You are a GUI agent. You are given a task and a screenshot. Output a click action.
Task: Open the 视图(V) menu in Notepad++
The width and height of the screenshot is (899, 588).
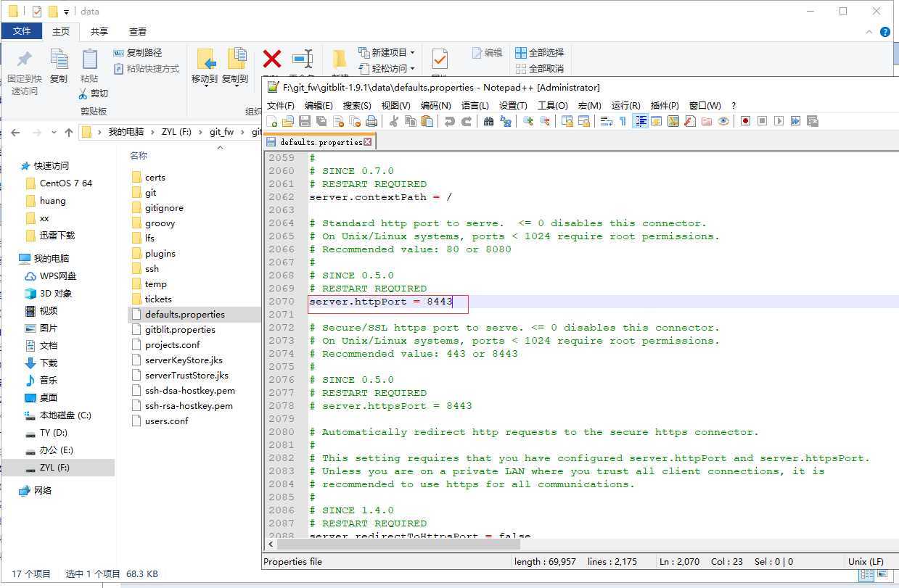coord(396,105)
